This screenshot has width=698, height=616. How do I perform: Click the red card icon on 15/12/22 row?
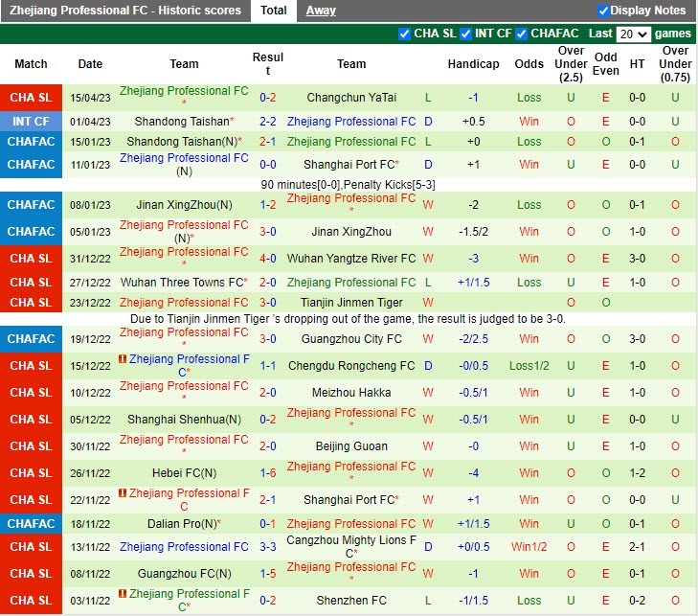pyautogui.click(x=123, y=358)
